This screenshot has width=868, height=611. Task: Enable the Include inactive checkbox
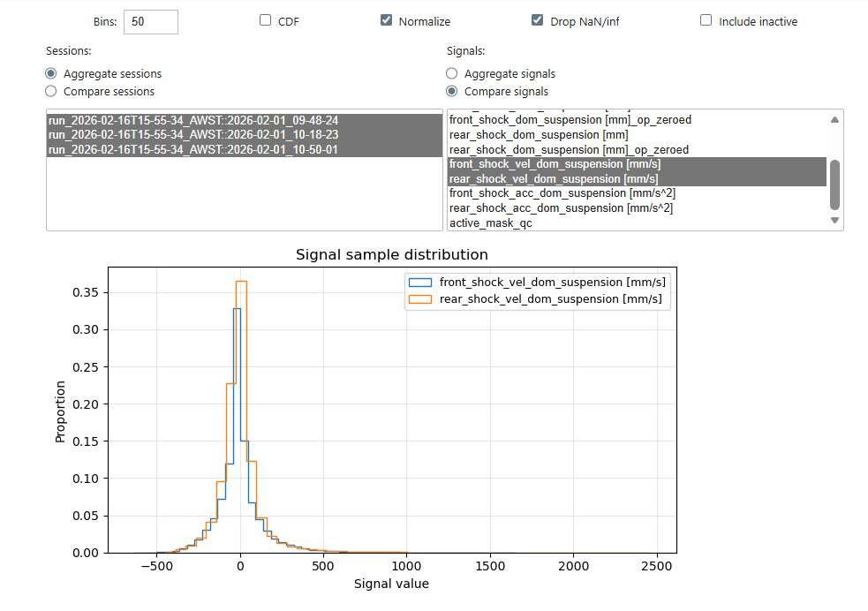coord(706,20)
